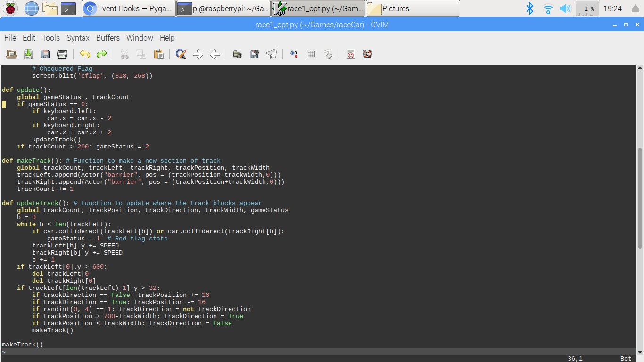This screenshot has width=644, height=362.
Task: Click the eject media tray icon
Action: (635, 8)
